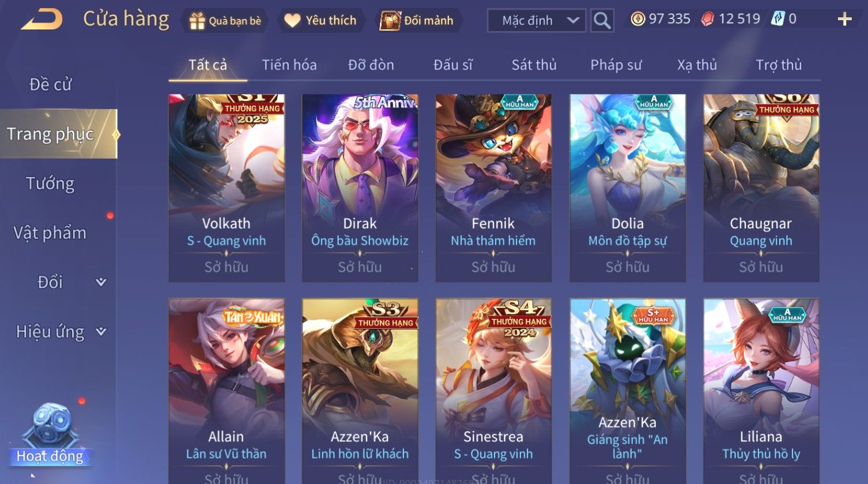868x484 pixels.
Task: Open Vật phẩm sidebar category
Action: click(x=50, y=232)
